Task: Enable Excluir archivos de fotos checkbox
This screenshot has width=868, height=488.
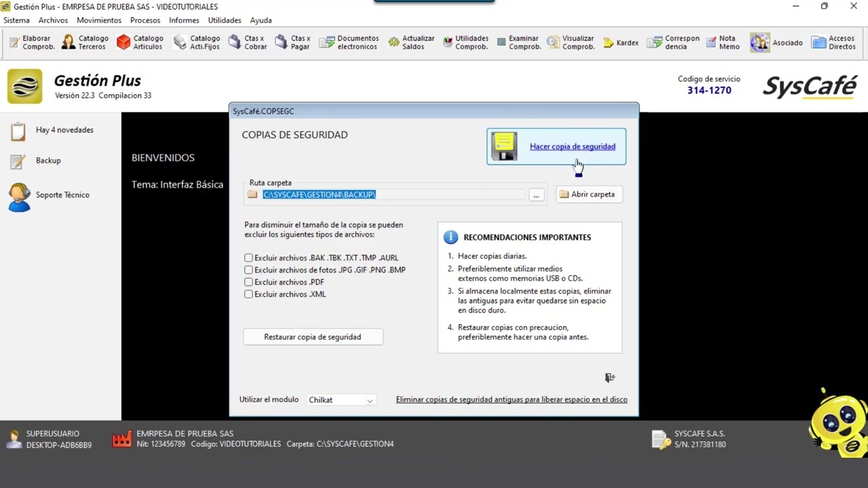Action: 248,270
